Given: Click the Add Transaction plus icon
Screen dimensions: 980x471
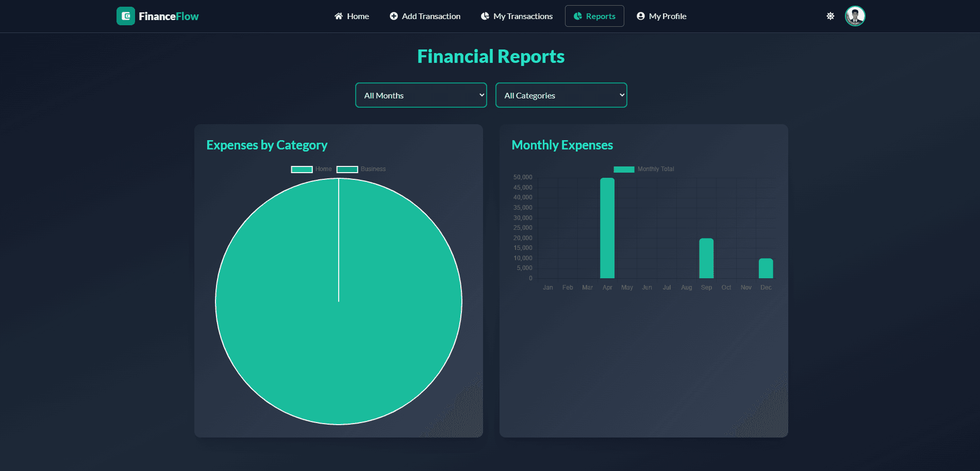Looking at the screenshot, I should click(394, 16).
